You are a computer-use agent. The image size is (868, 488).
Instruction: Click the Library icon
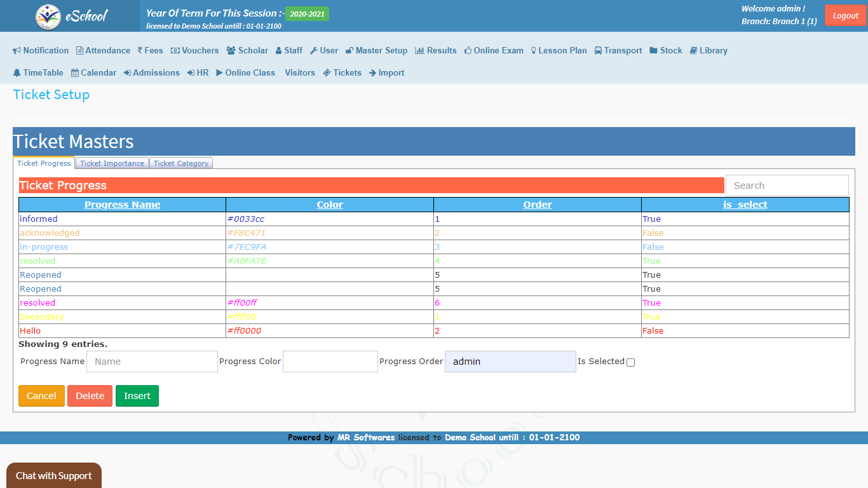(x=695, y=50)
